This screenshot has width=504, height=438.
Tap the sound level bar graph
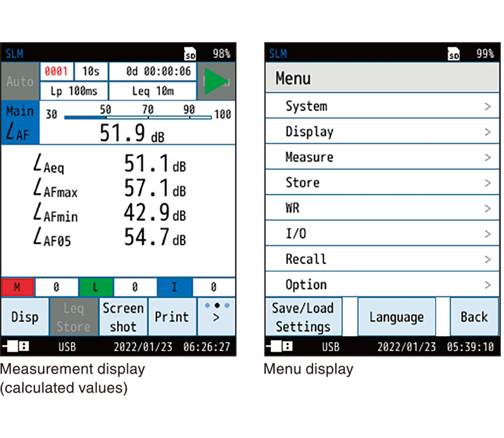click(x=138, y=117)
